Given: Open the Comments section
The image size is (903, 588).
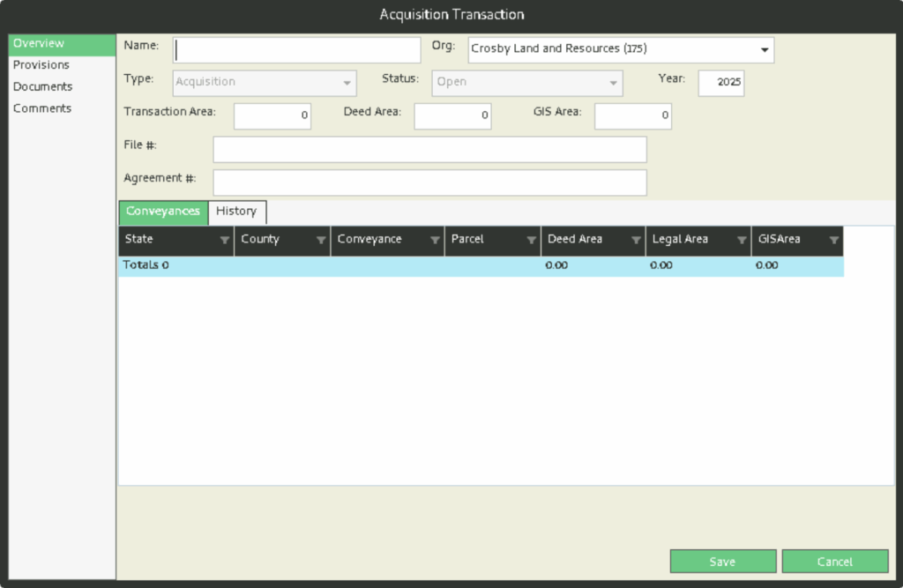Looking at the screenshot, I should tap(42, 108).
